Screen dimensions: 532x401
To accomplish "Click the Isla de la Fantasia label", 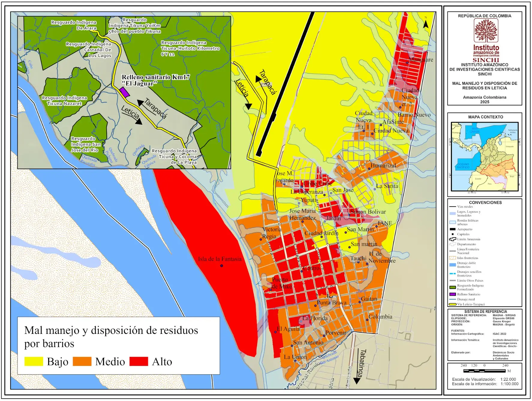I will tap(220, 259).
